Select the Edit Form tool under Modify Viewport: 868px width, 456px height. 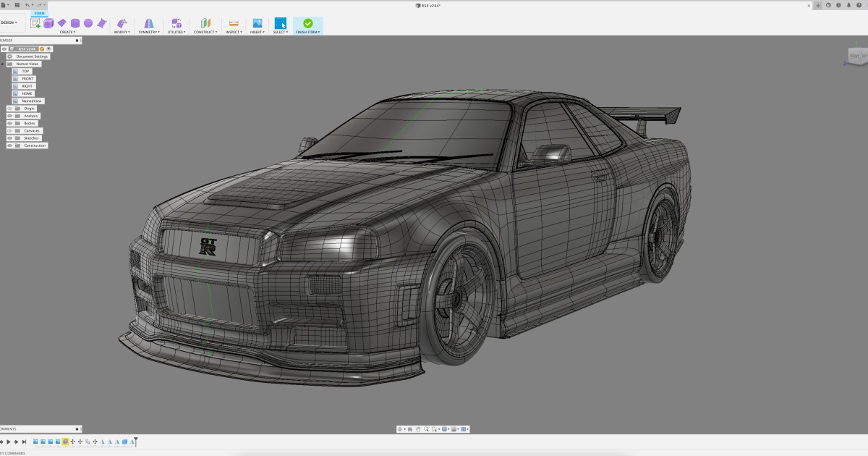click(x=122, y=22)
